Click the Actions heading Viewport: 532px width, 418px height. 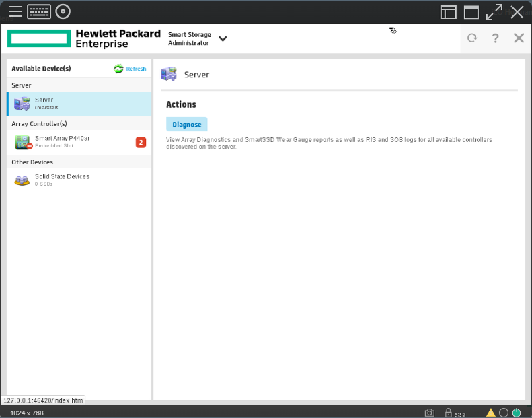point(181,104)
